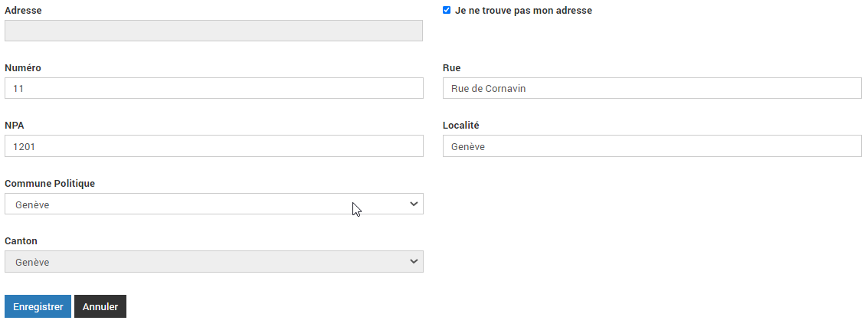
Task: Click the 'Je ne trouve pas mon adresse' label text
Action: 523,11
